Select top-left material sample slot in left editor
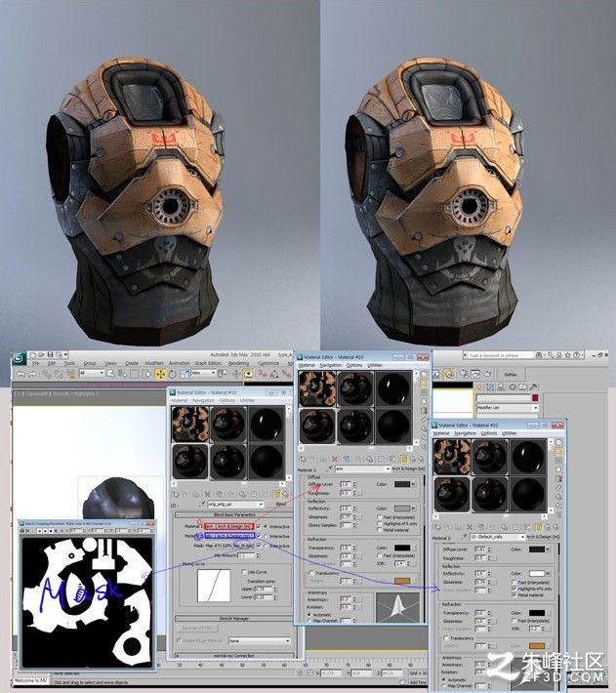Viewport: 616px width, 693px height. tap(190, 424)
